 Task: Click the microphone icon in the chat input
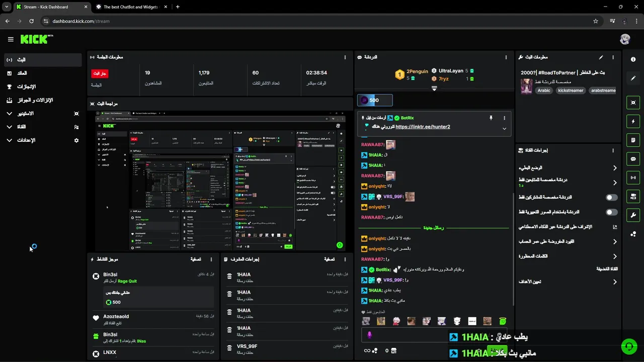tap(369, 335)
